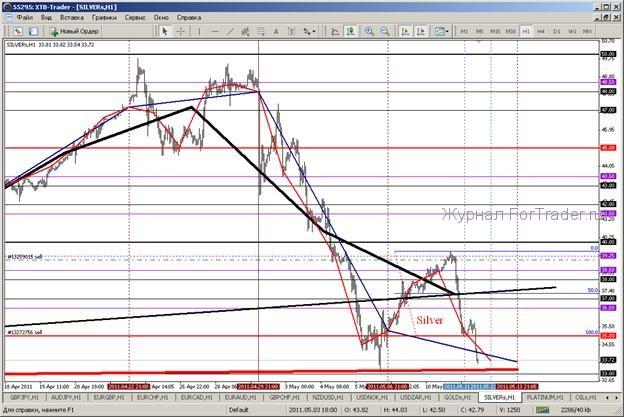Click the Silver text label on chart

[x=429, y=320]
